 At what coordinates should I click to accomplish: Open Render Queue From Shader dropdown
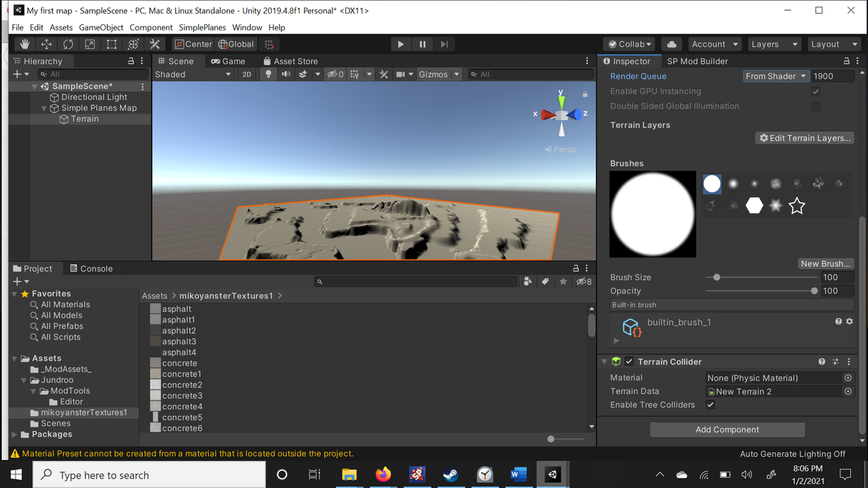pyautogui.click(x=776, y=76)
